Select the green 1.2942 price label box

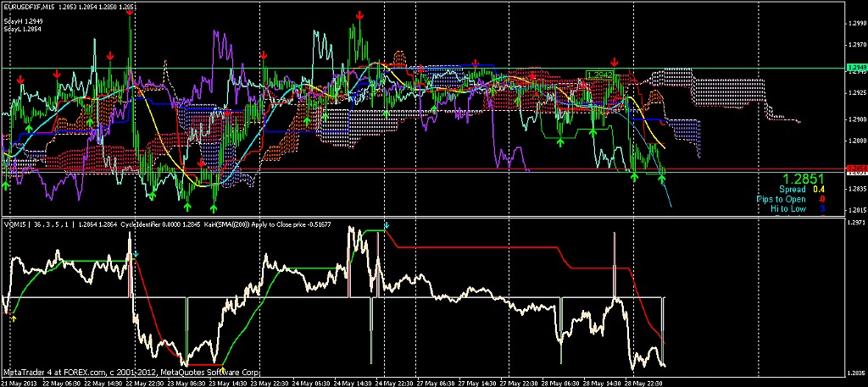tap(599, 75)
